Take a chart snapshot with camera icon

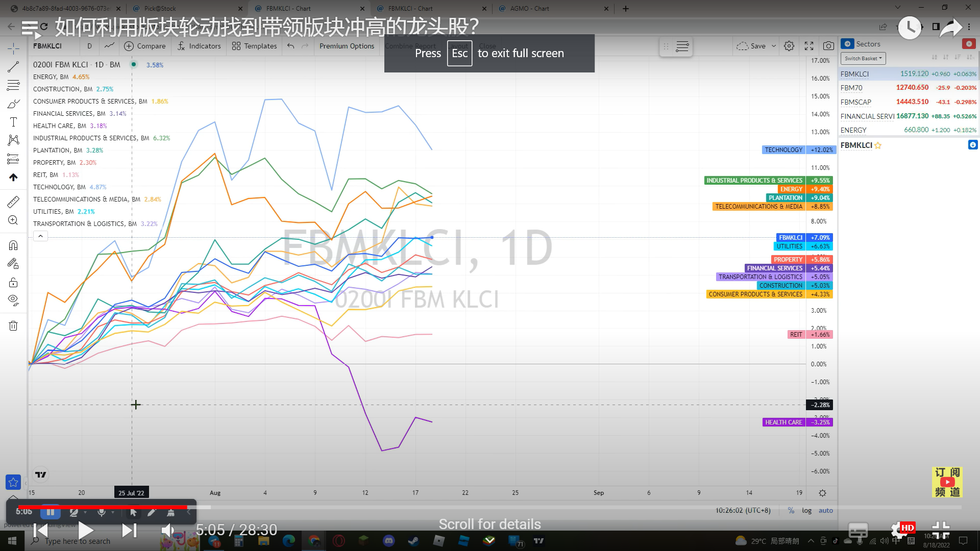click(828, 45)
